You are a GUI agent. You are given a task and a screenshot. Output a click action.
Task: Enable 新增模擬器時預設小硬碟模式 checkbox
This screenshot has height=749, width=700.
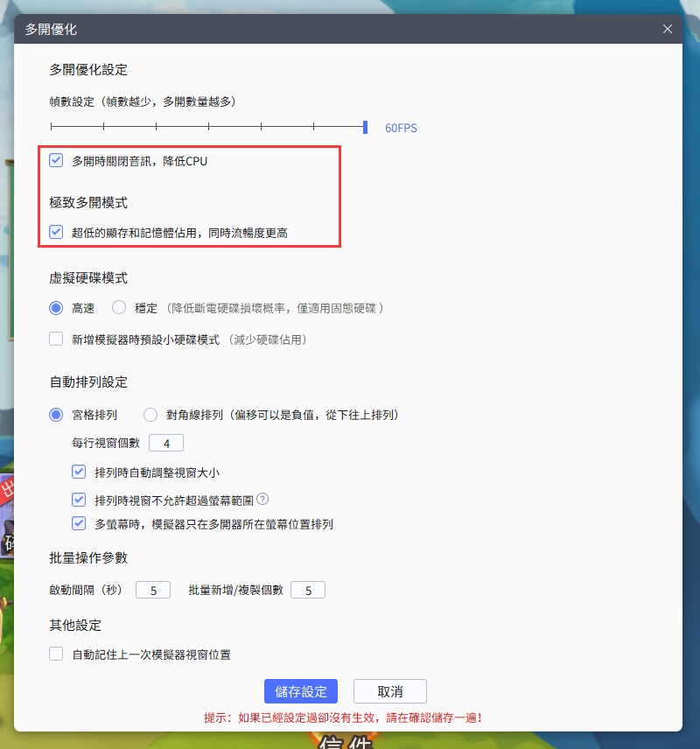56,339
